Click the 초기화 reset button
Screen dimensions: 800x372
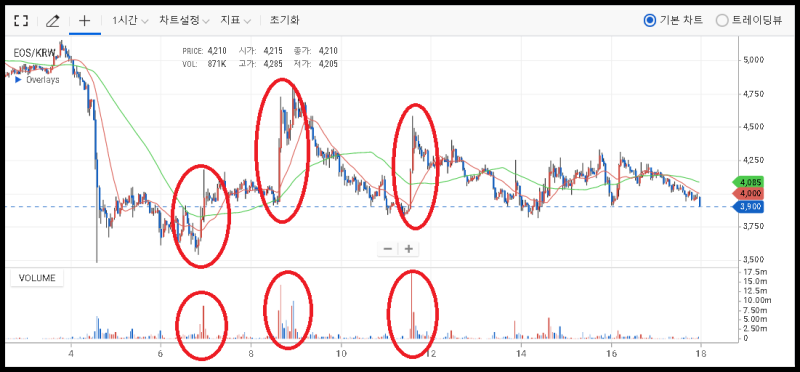click(x=285, y=20)
